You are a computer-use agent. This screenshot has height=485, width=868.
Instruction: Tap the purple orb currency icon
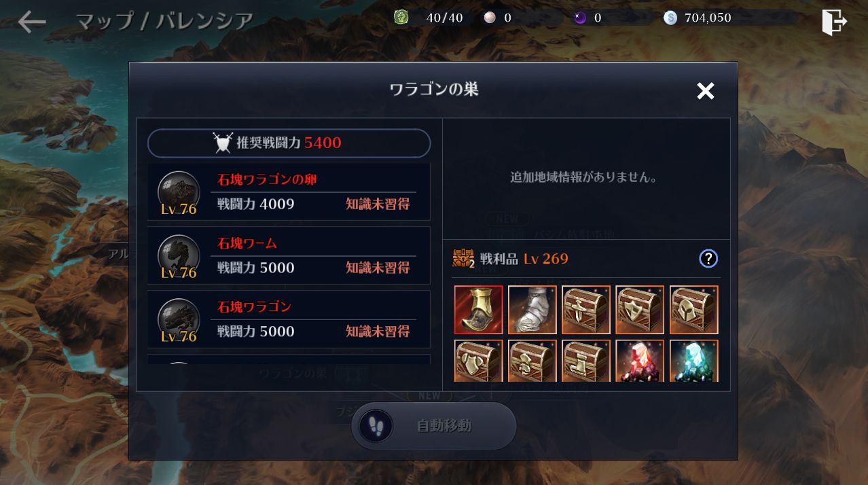[580, 18]
